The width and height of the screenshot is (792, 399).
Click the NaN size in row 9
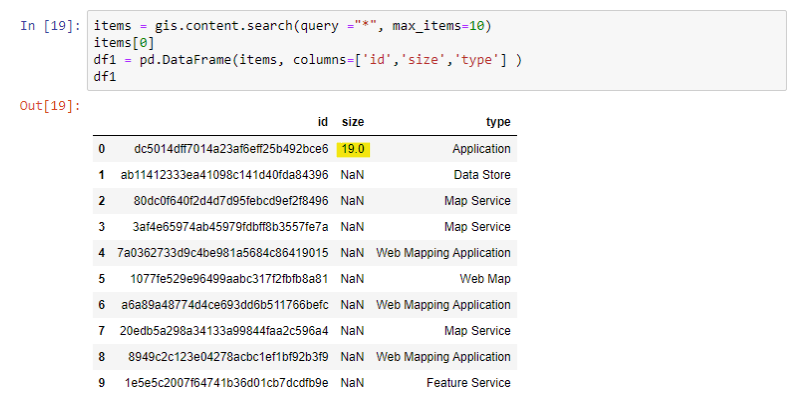(352, 383)
